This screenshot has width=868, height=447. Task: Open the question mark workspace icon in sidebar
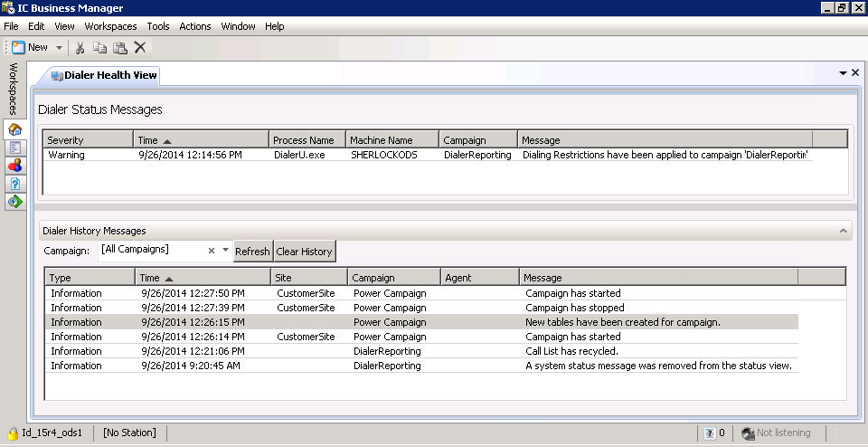(x=14, y=184)
